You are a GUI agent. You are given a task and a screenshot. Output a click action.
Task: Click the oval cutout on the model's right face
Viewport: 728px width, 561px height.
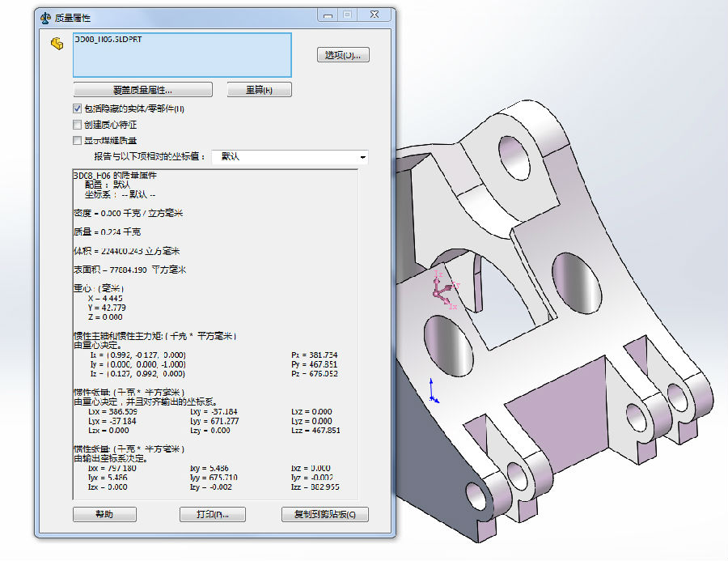pos(575,280)
